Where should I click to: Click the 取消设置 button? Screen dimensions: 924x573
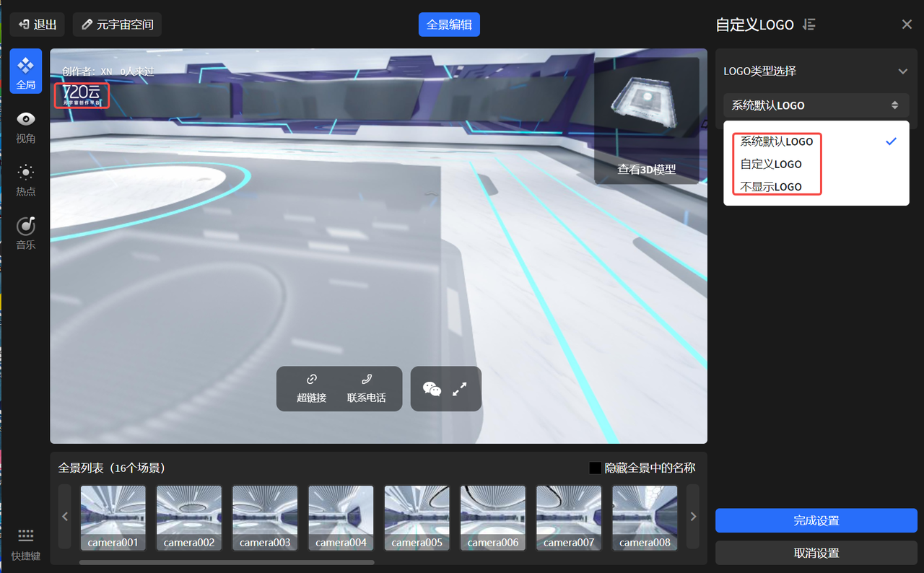point(816,554)
